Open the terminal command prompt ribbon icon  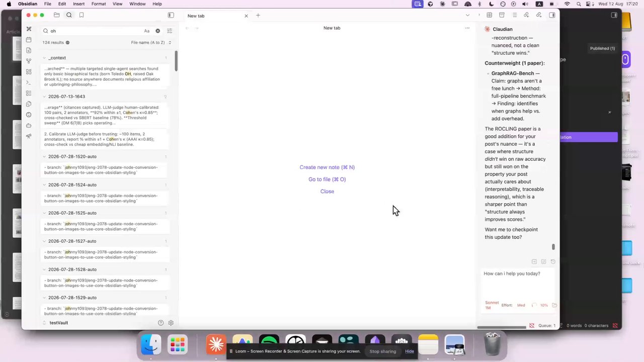coord(29,82)
